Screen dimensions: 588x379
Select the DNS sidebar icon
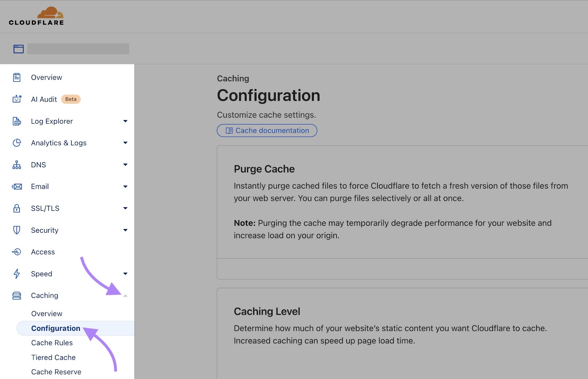pos(17,165)
